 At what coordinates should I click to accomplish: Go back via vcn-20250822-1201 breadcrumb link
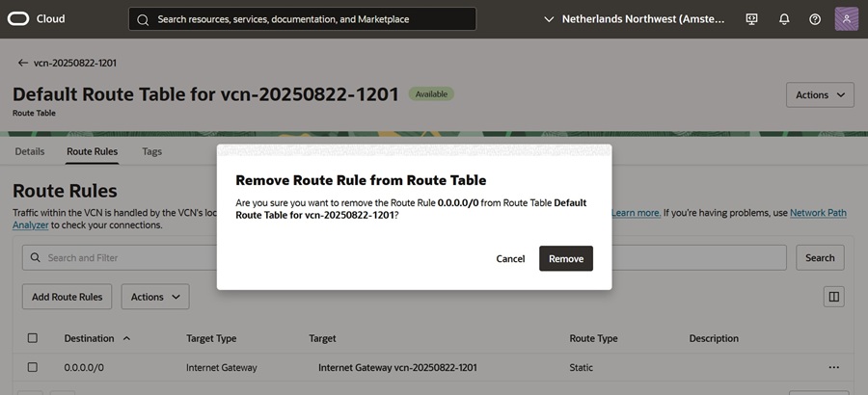click(x=74, y=63)
